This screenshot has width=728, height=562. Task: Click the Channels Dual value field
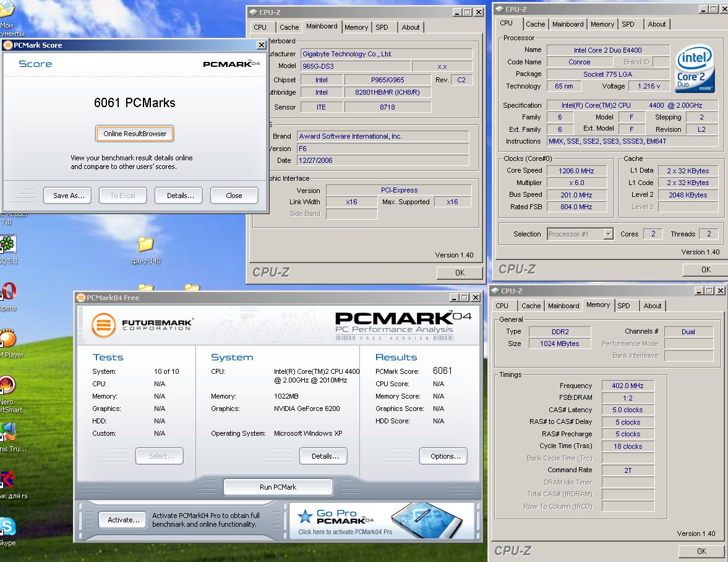coord(688,332)
